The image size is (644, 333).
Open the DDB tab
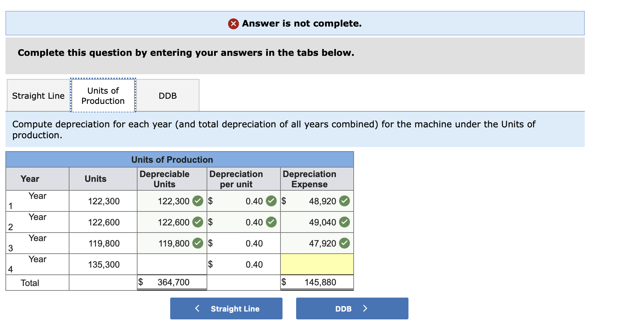pyautogui.click(x=167, y=96)
